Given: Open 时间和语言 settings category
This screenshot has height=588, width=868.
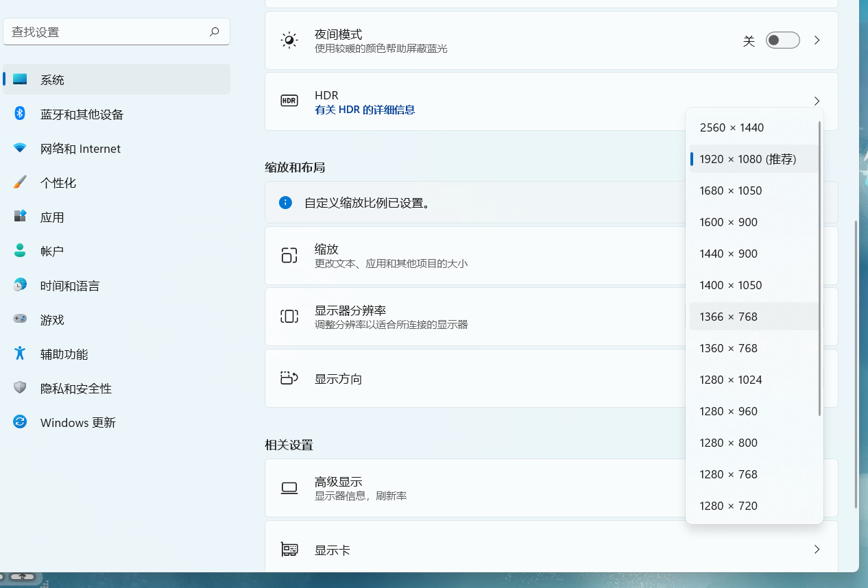Looking at the screenshot, I should 117,285.
